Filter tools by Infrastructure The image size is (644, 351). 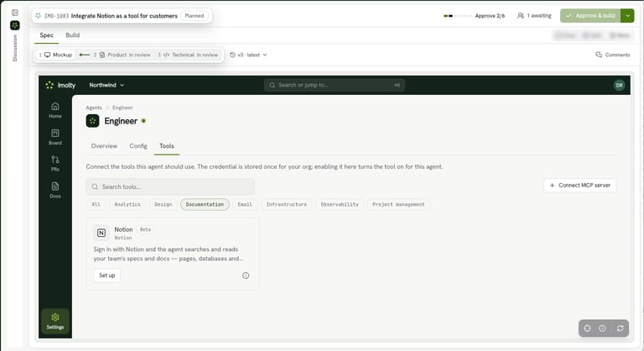(x=286, y=205)
